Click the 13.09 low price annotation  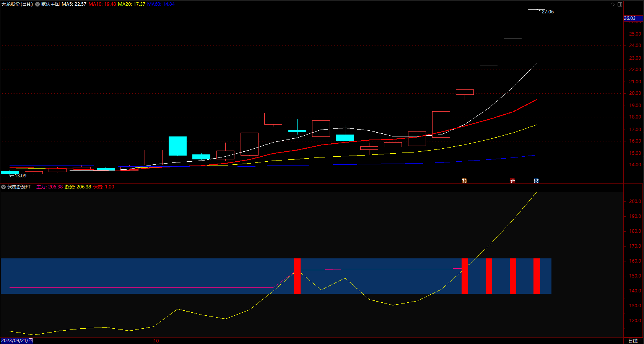(21, 176)
